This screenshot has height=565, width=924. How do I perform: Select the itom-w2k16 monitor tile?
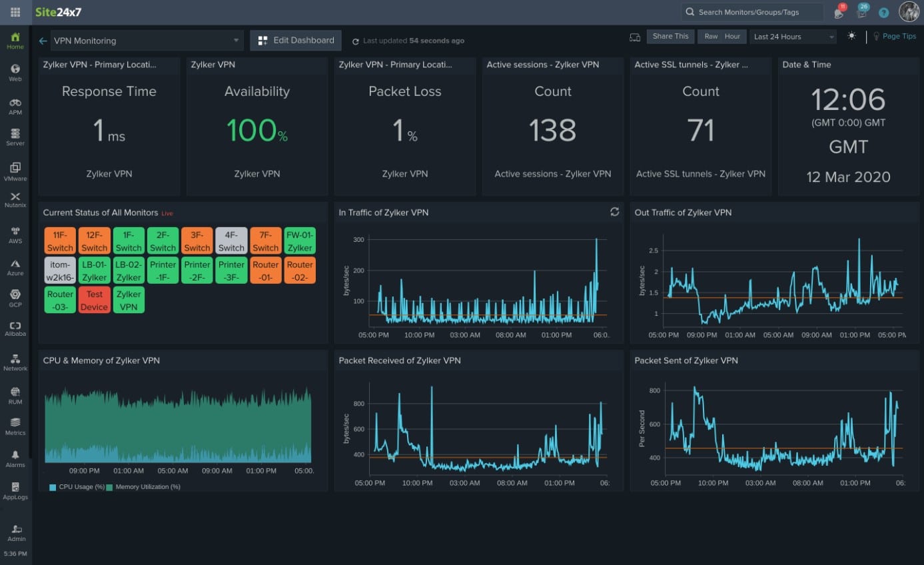[60, 271]
